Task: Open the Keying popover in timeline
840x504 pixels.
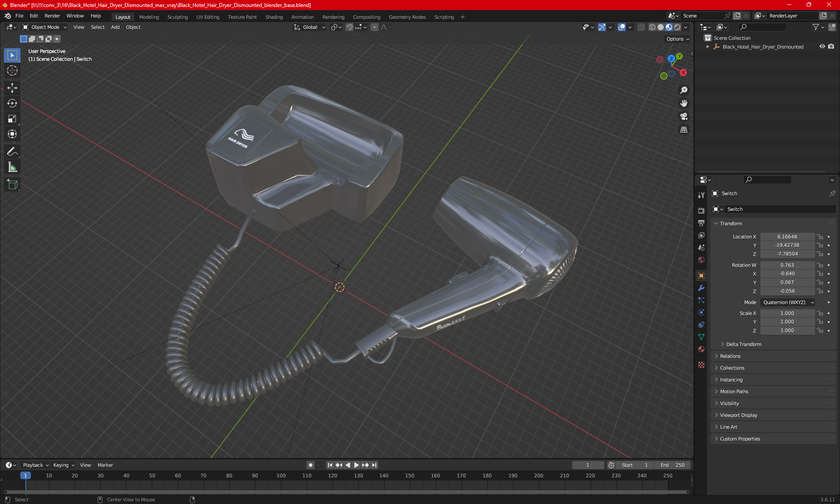Action: click(63, 465)
